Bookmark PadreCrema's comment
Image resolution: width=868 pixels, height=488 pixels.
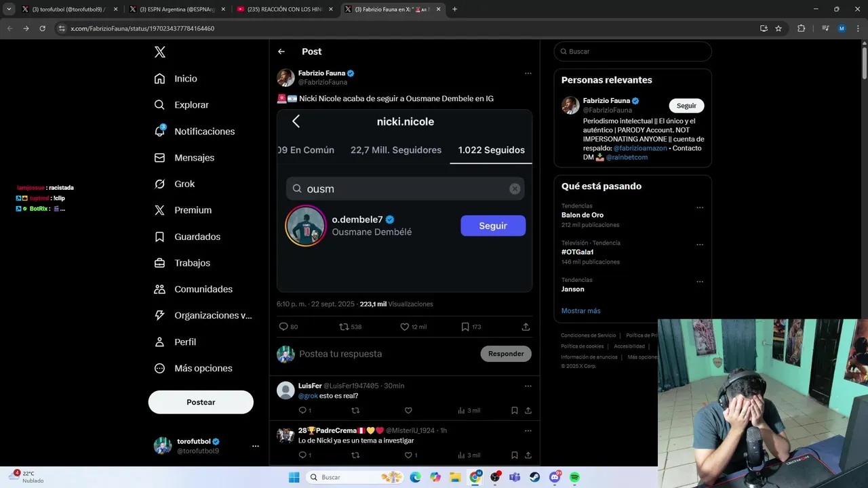[x=515, y=455]
